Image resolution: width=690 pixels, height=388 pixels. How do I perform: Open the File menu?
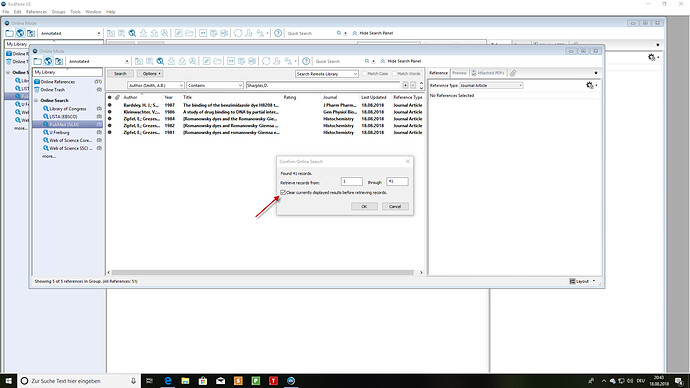click(6, 12)
